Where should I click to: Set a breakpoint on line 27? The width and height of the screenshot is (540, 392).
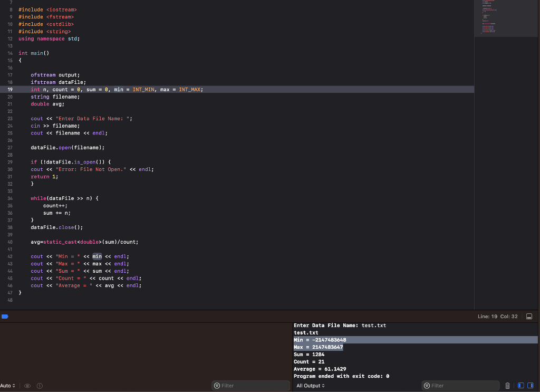pos(10,147)
